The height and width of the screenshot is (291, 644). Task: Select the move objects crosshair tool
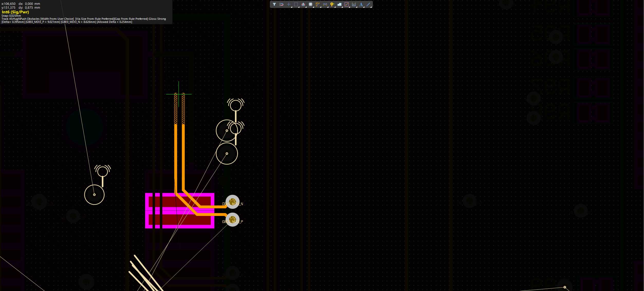(289, 4)
